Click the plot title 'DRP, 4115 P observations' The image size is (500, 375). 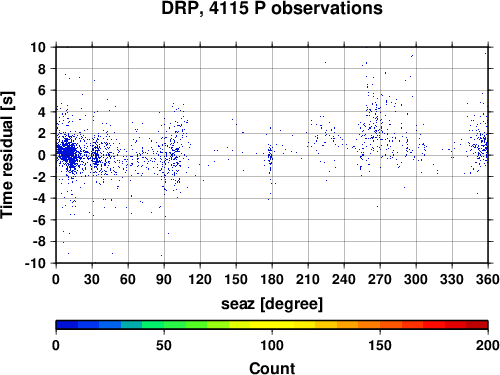coord(272,8)
